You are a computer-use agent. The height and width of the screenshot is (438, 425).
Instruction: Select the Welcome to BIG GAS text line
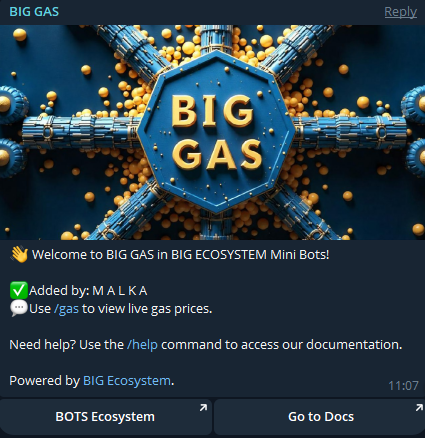181,255
